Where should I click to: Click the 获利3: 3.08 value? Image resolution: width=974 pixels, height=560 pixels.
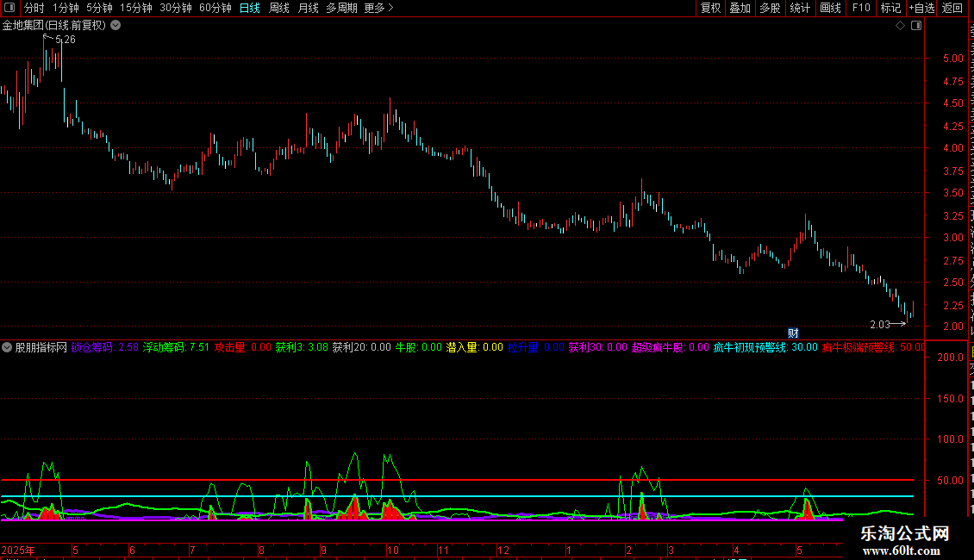[302, 348]
